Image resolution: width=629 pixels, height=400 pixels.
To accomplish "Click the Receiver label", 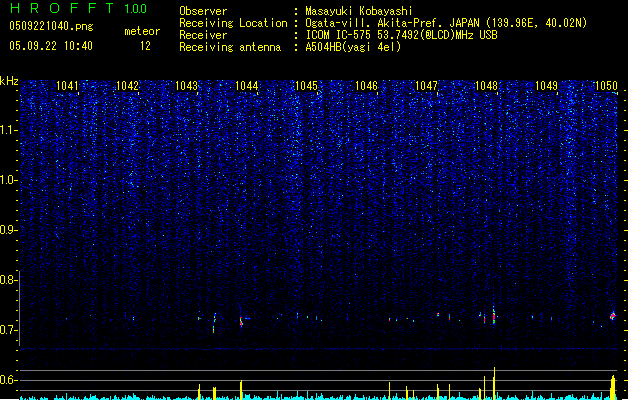I will coord(203,35).
